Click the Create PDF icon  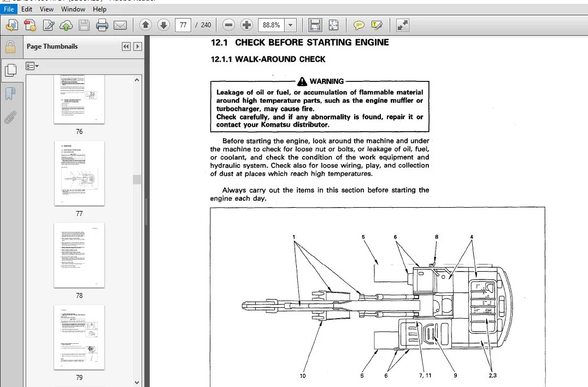(30, 25)
